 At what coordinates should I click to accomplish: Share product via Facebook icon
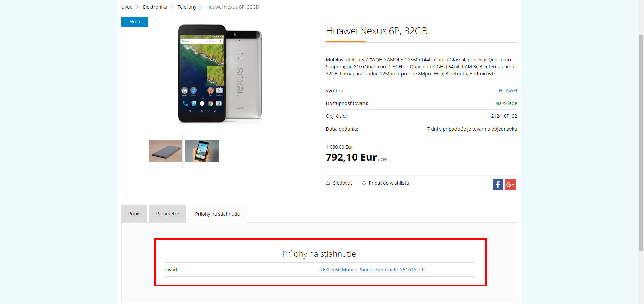pos(498,185)
